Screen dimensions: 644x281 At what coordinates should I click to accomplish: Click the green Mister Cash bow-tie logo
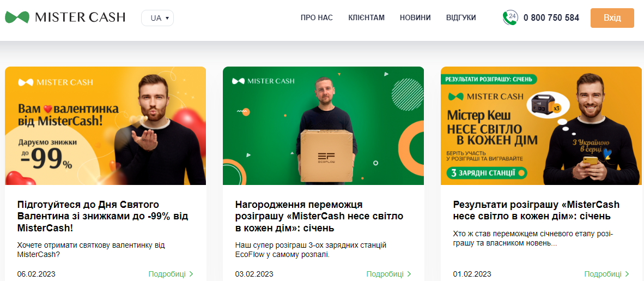17,17
